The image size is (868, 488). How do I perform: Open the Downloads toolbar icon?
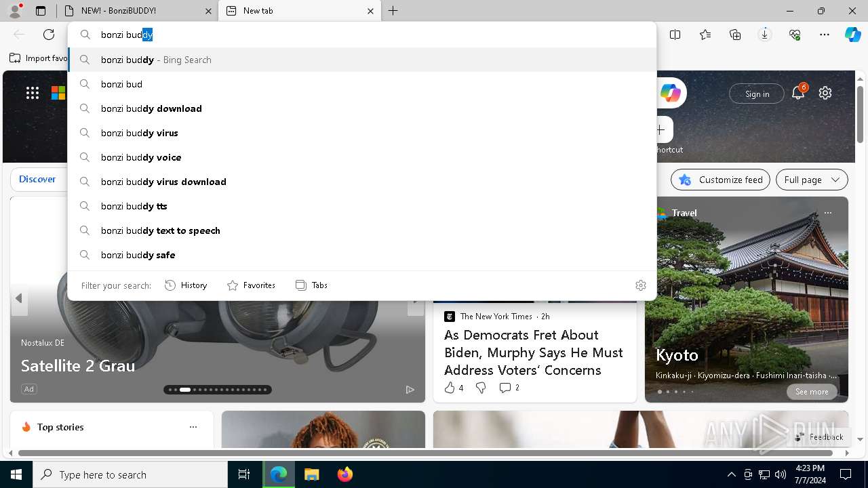click(x=765, y=35)
